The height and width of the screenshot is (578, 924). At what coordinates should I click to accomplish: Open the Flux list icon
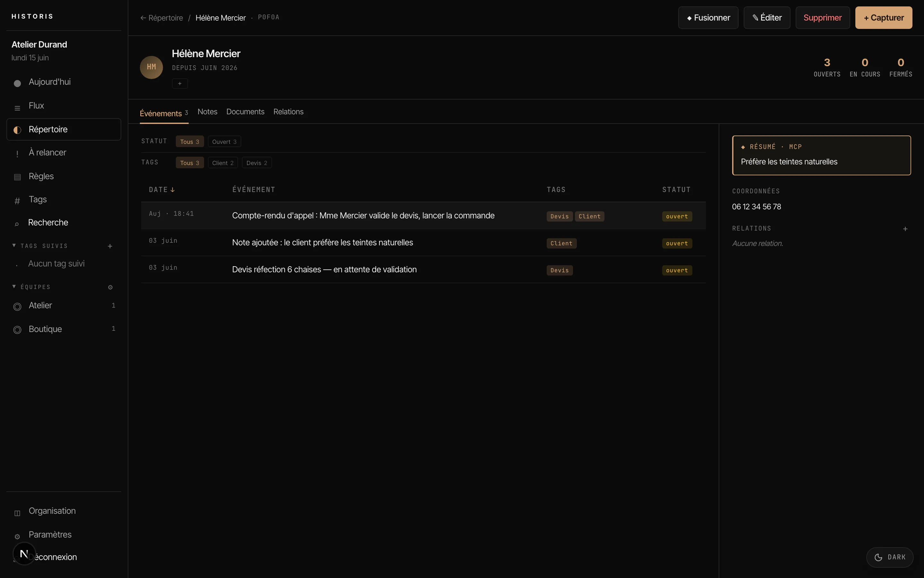[17, 108]
